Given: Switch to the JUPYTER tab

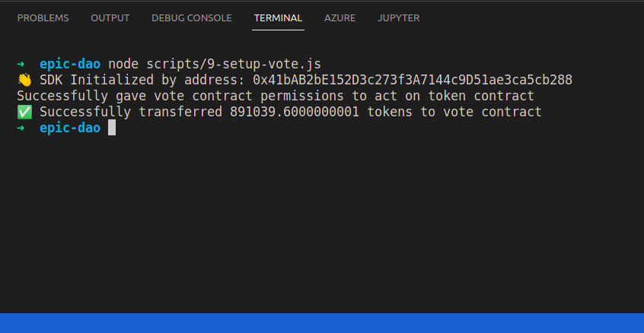Looking at the screenshot, I should point(398,18).
